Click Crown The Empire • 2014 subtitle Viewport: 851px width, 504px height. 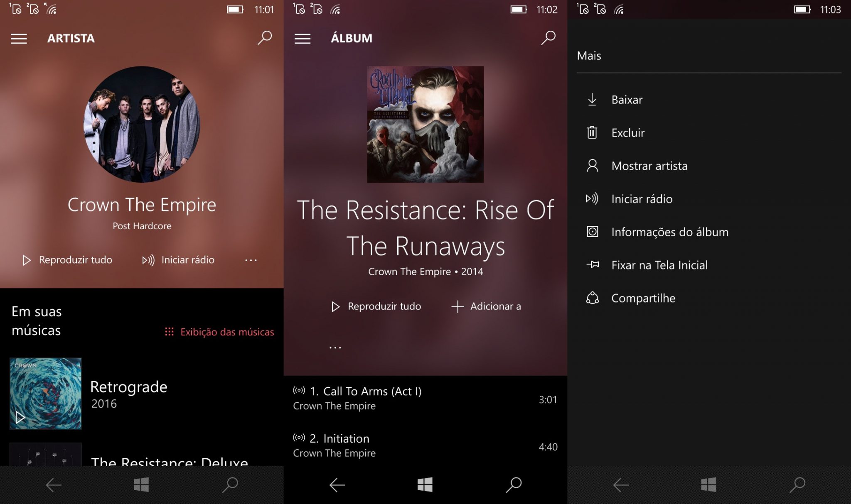[425, 272]
